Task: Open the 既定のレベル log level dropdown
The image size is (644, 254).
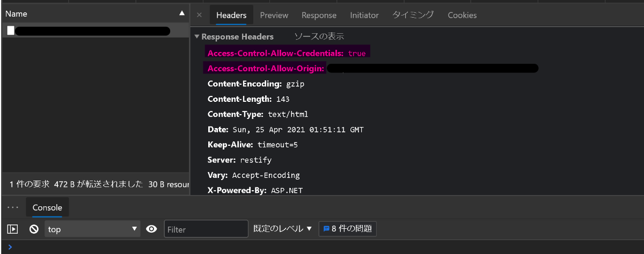Action: pyautogui.click(x=283, y=229)
